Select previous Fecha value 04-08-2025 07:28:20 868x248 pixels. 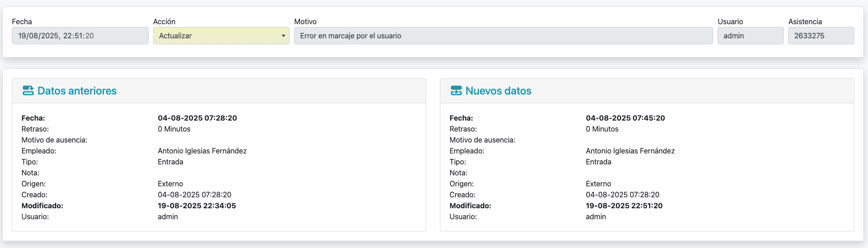pos(197,118)
